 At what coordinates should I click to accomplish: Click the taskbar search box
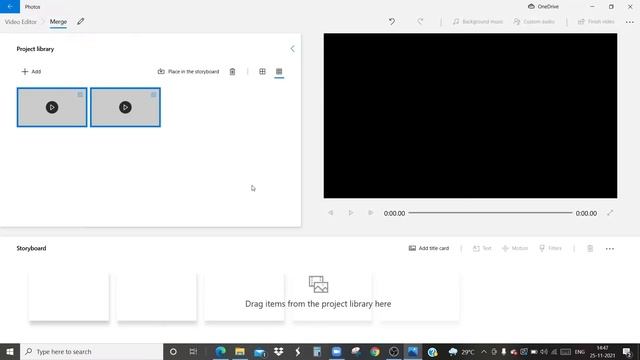[91, 351]
